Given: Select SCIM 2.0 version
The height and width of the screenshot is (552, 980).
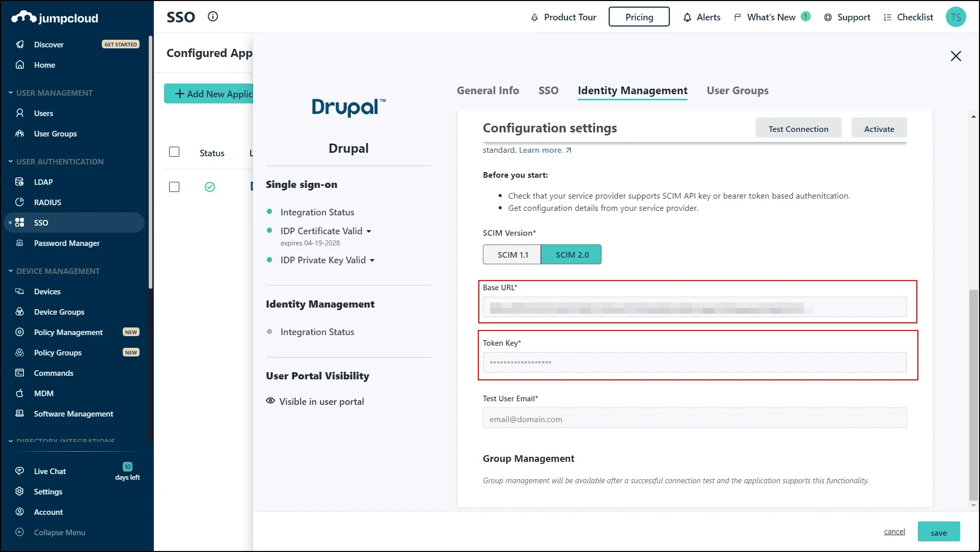Looking at the screenshot, I should (571, 254).
